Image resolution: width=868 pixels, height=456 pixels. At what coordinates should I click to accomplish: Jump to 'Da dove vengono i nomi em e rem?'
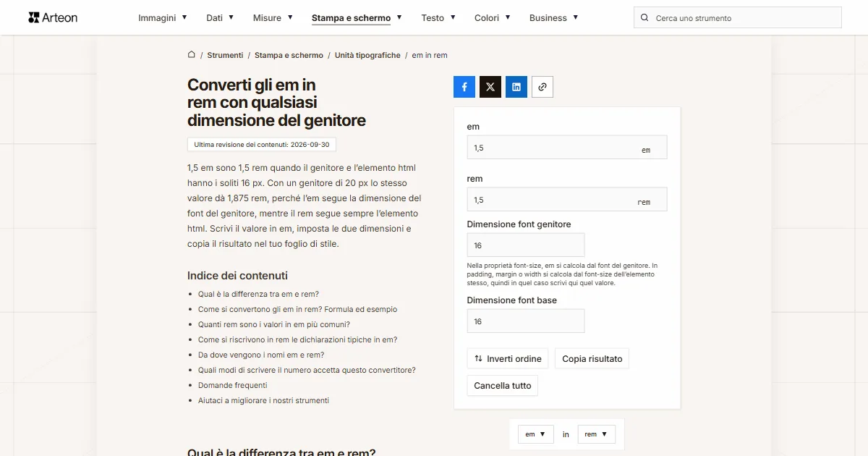261,355
